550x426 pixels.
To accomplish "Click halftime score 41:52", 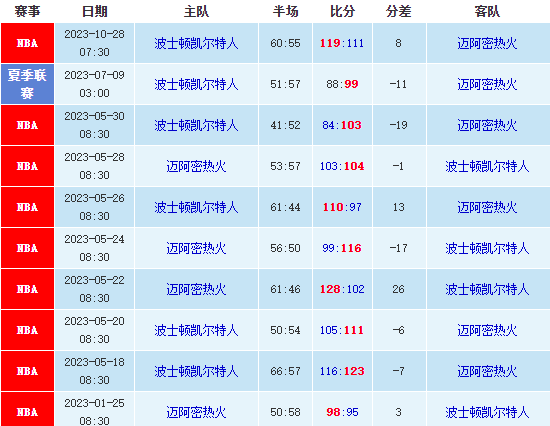I will [285, 125].
